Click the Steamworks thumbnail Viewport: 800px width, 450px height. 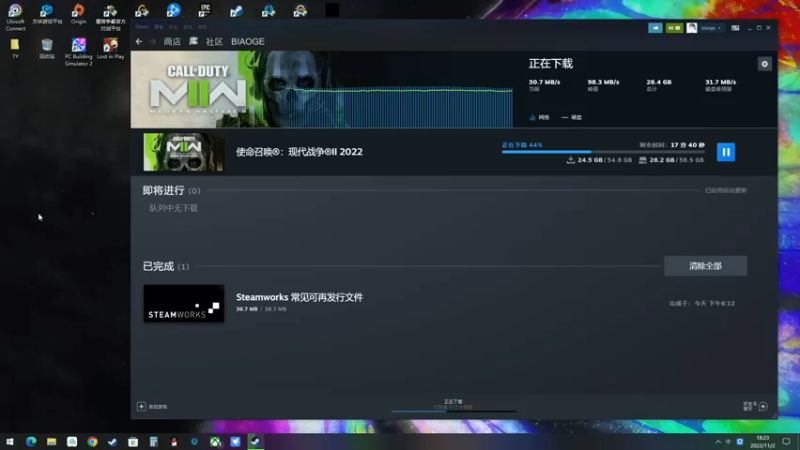[184, 304]
